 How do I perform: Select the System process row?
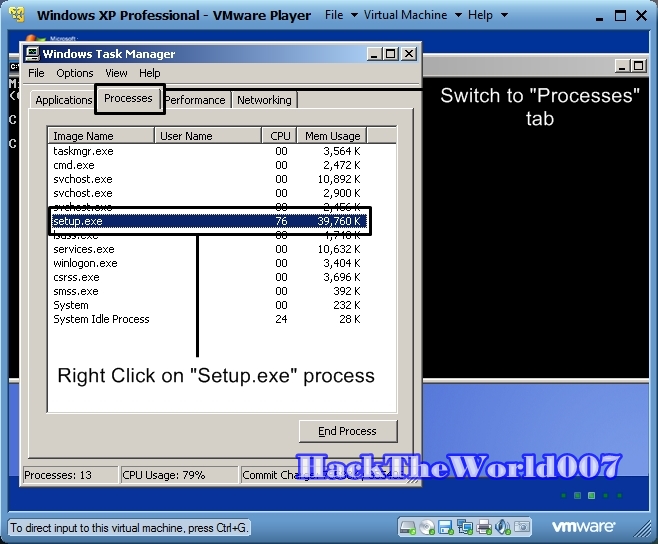(209, 305)
